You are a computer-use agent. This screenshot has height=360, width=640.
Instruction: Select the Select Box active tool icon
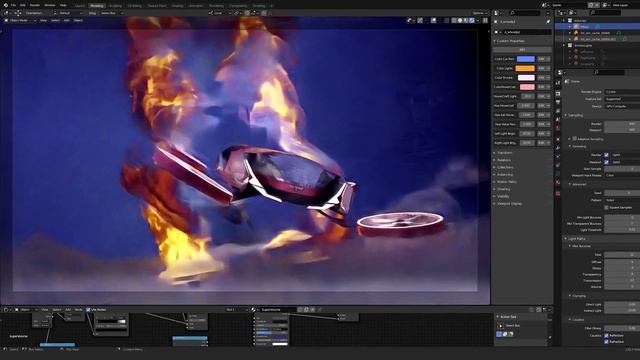pyautogui.click(x=501, y=326)
